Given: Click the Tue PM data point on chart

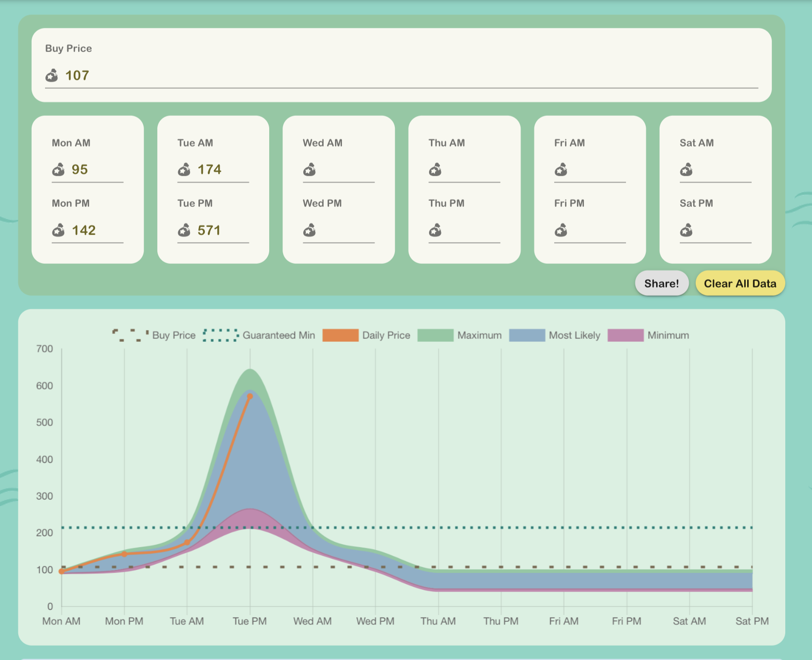Looking at the screenshot, I should click(x=250, y=396).
